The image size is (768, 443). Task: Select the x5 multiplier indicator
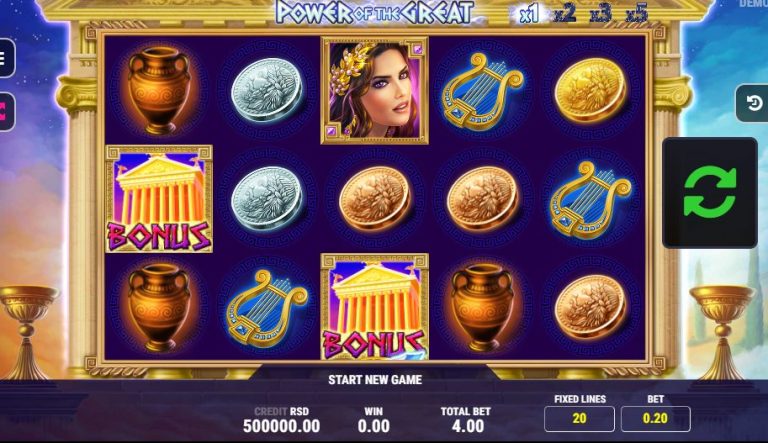pos(637,14)
